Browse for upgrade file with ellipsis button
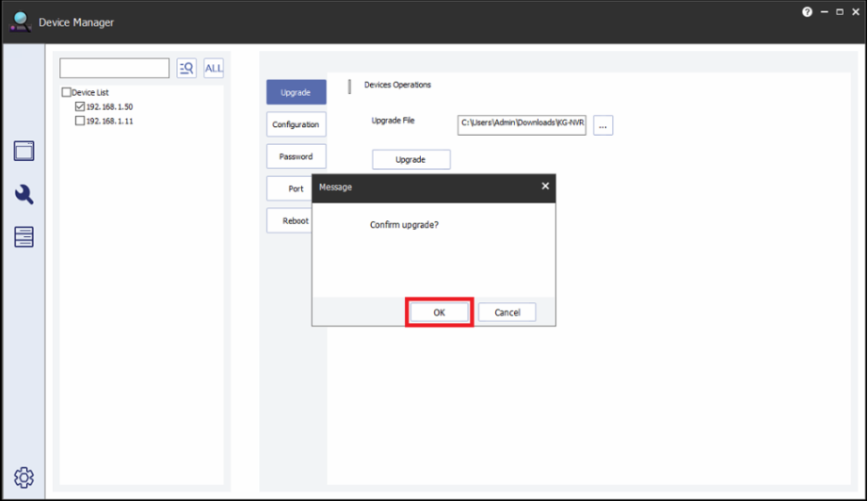The height and width of the screenshot is (501, 868). pyautogui.click(x=603, y=125)
